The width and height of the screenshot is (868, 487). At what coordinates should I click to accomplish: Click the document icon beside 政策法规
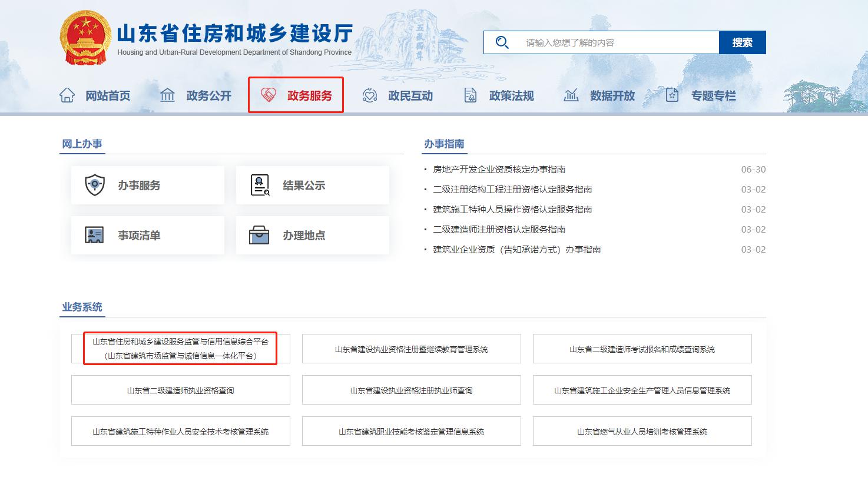click(x=471, y=95)
